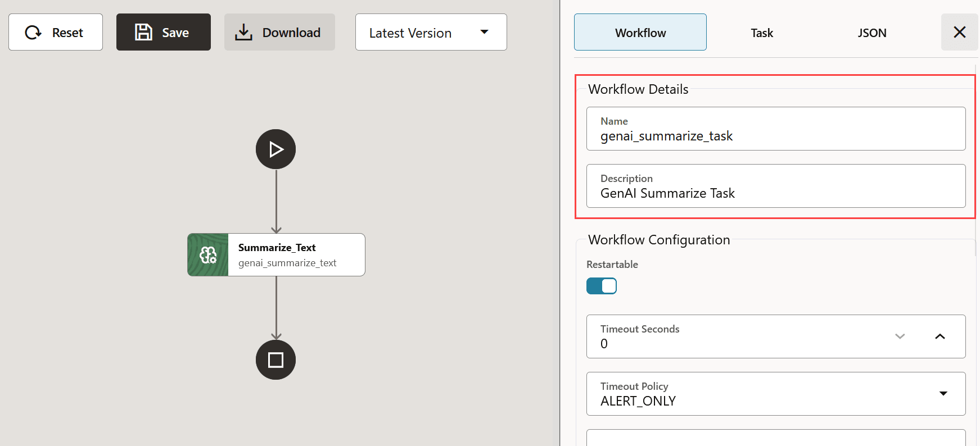Toggle the Restartable switch
The image size is (980, 446).
pos(602,286)
